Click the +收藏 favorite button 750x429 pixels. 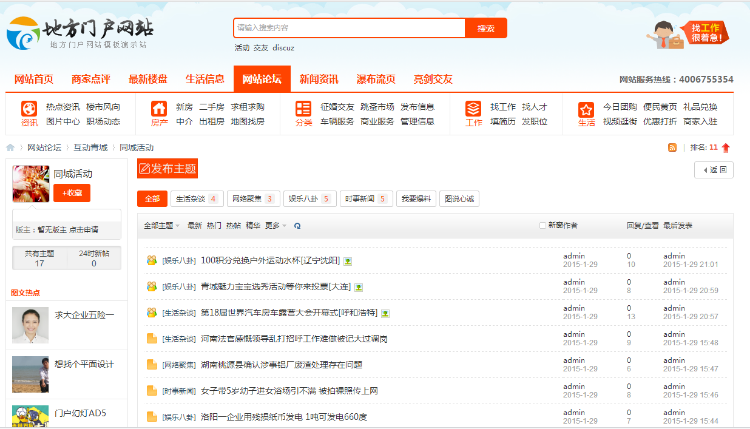click(x=72, y=193)
